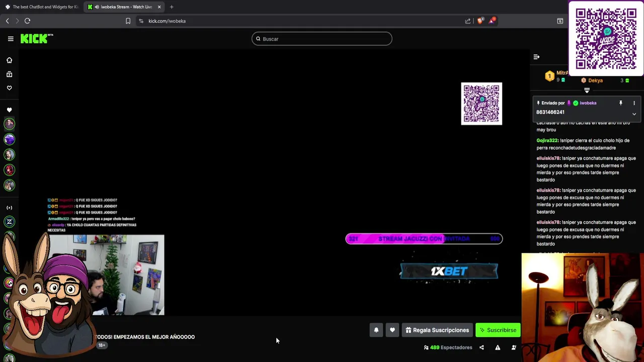The image size is (644, 362).
Task: Mute the tab via its speaker icon
Action: click(97, 7)
